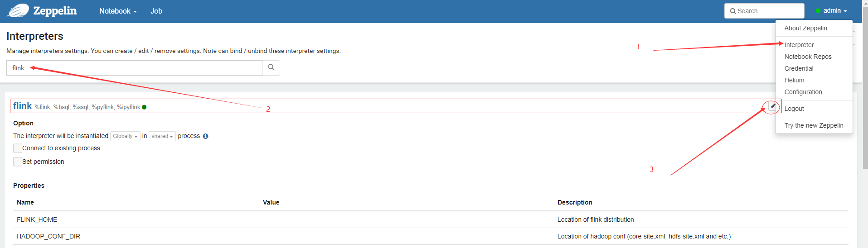868x248 pixels.
Task: Open the shared process dropdown
Action: [x=162, y=136]
